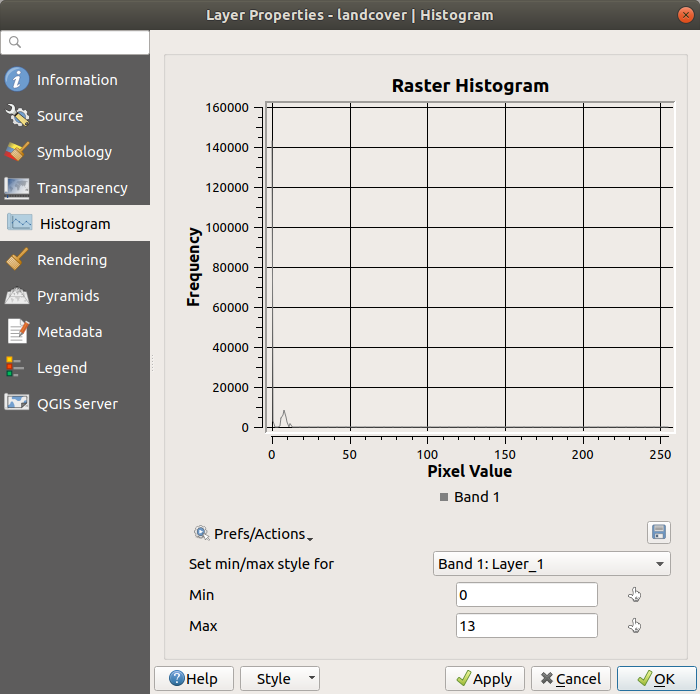Open the Style dropdown button
700x694 pixels.
[x=280, y=679]
